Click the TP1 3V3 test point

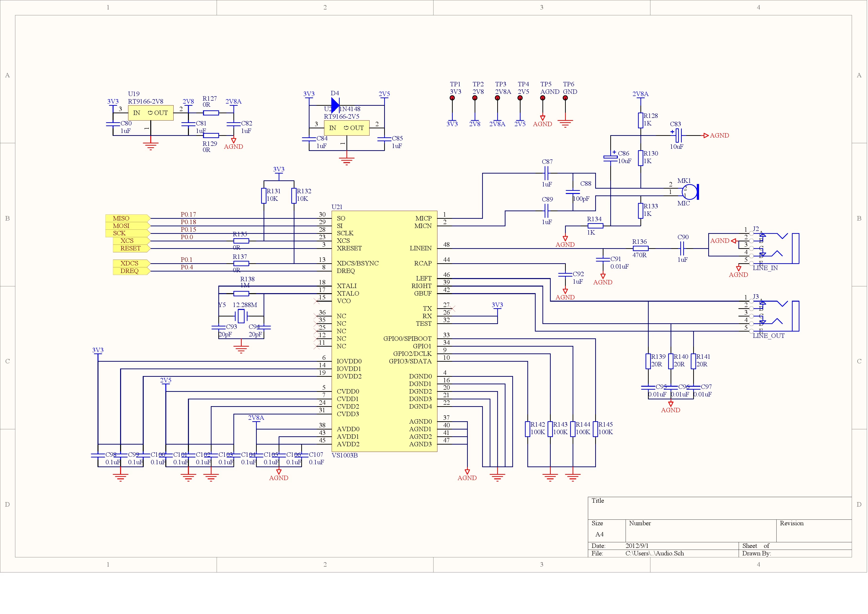tap(452, 98)
